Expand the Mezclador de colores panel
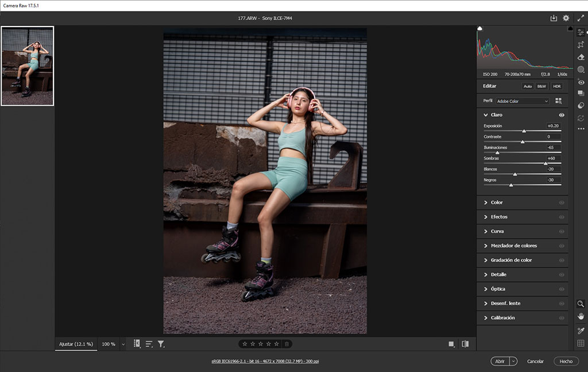The height and width of the screenshot is (372, 588). pos(514,246)
